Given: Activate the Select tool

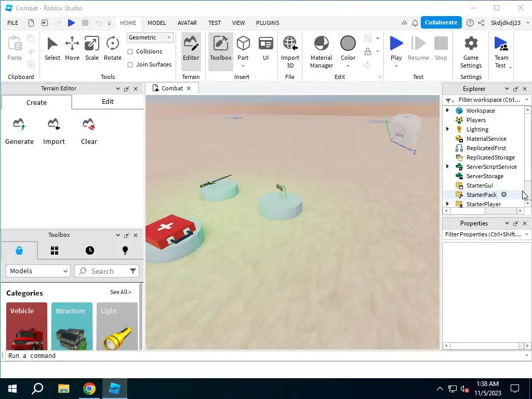Looking at the screenshot, I should pyautogui.click(x=52, y=49).
